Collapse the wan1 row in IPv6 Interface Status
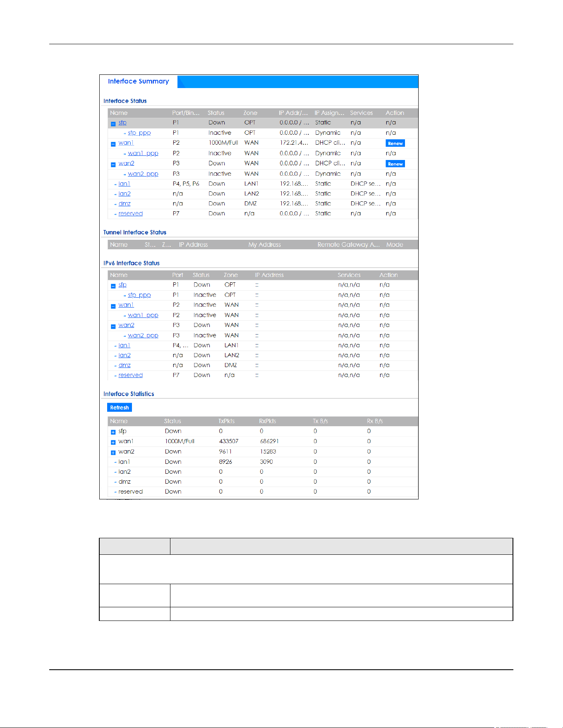Viewport: 563px width, 728px height. (x=113, y=306)
